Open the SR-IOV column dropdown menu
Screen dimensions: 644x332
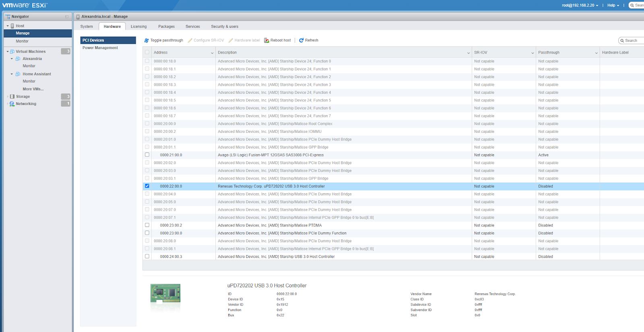click(x=533, y=53)
